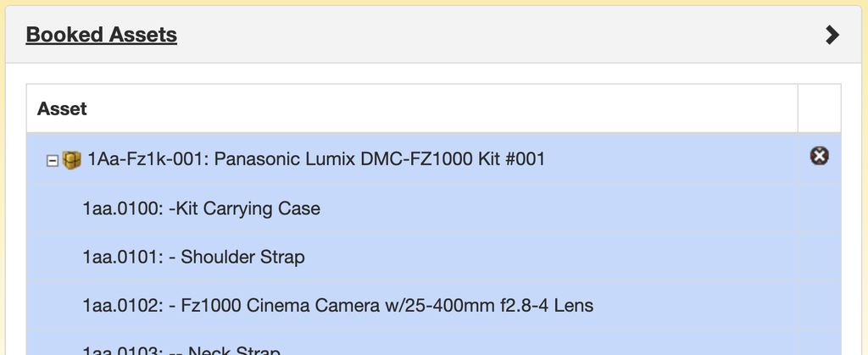Click the golden package kit icon
The image size is (868, 355).
71,160
